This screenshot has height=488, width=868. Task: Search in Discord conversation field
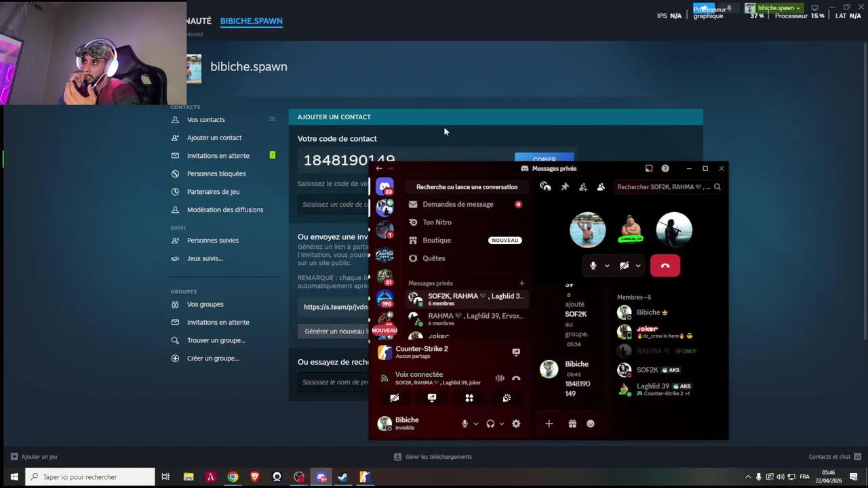click(669, 187)
